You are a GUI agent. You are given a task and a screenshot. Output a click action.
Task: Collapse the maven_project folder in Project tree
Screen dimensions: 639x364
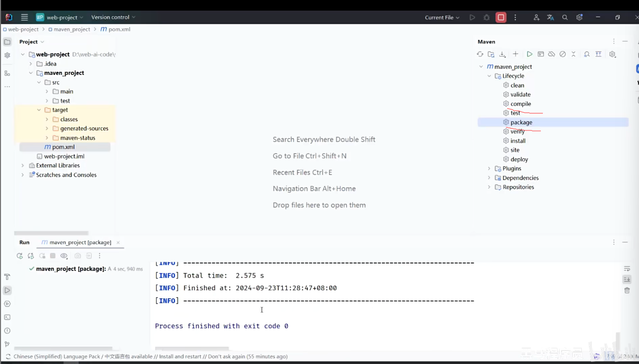[x=31, y=73]
